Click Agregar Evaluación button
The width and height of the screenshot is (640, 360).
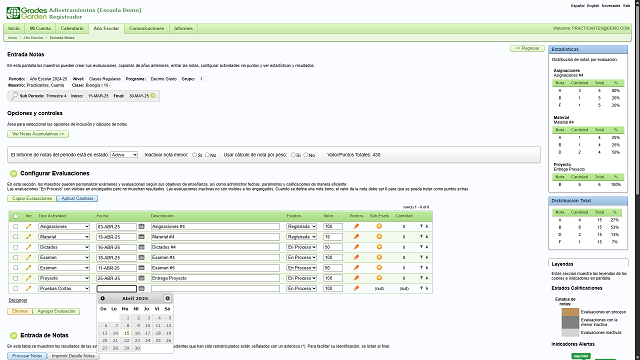pyautogui.click(x=56, y=311)
